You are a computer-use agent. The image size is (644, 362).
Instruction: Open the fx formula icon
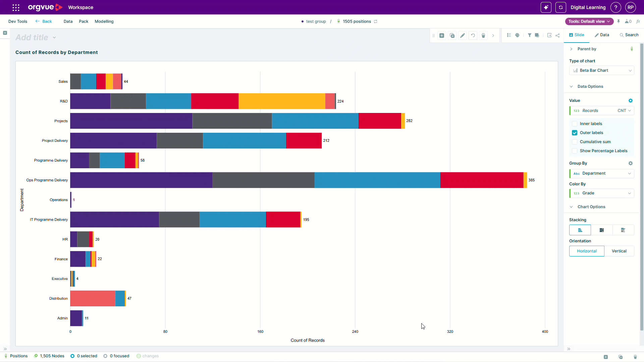click(x=638, y=21)
